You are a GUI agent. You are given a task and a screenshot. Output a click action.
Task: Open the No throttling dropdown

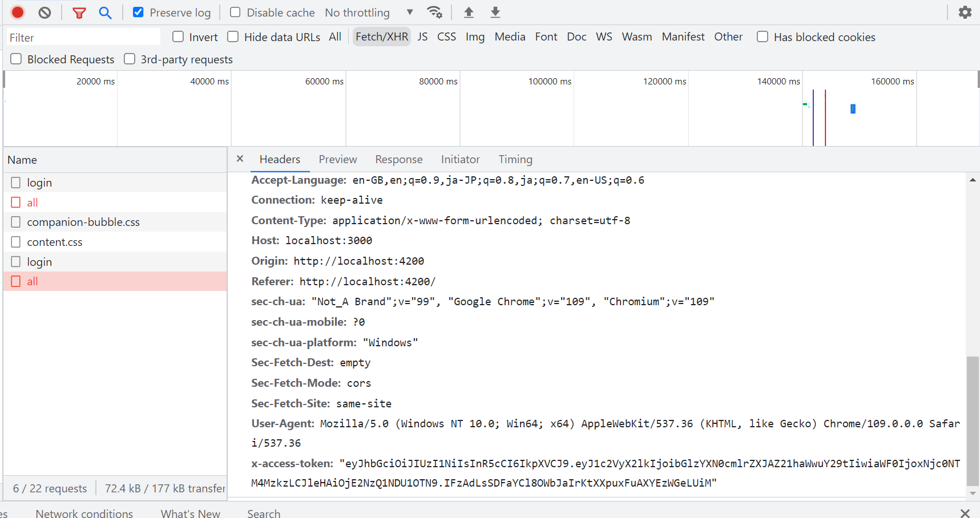tap(369, 13)
